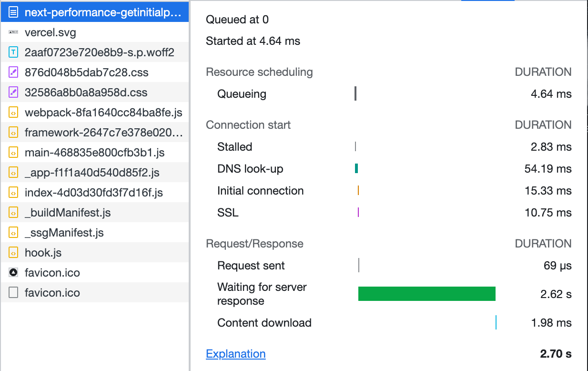This screenshot has height=371, width=588.
Task: Click the vercel.svg image thumbnail icon
Action: point(14,32)
